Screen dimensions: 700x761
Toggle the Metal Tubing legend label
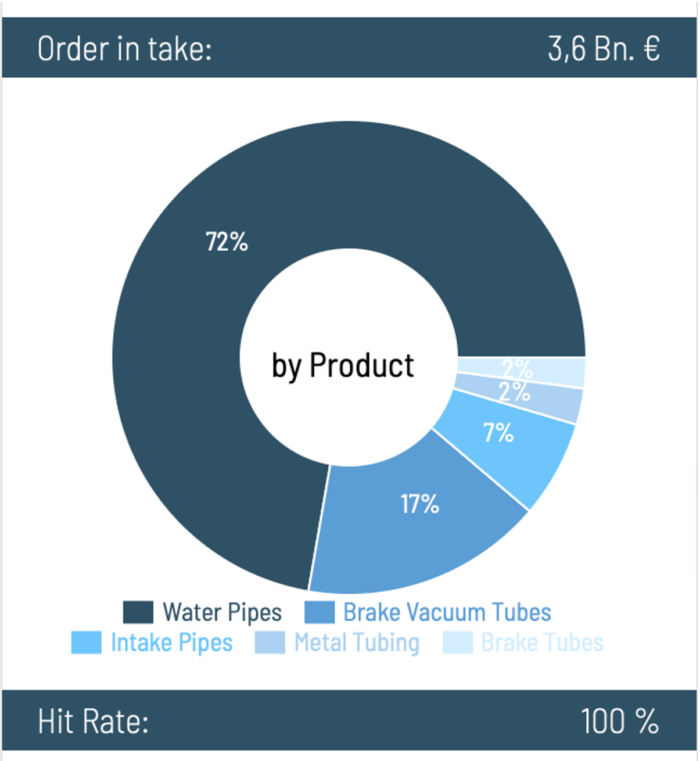point(357,643)
